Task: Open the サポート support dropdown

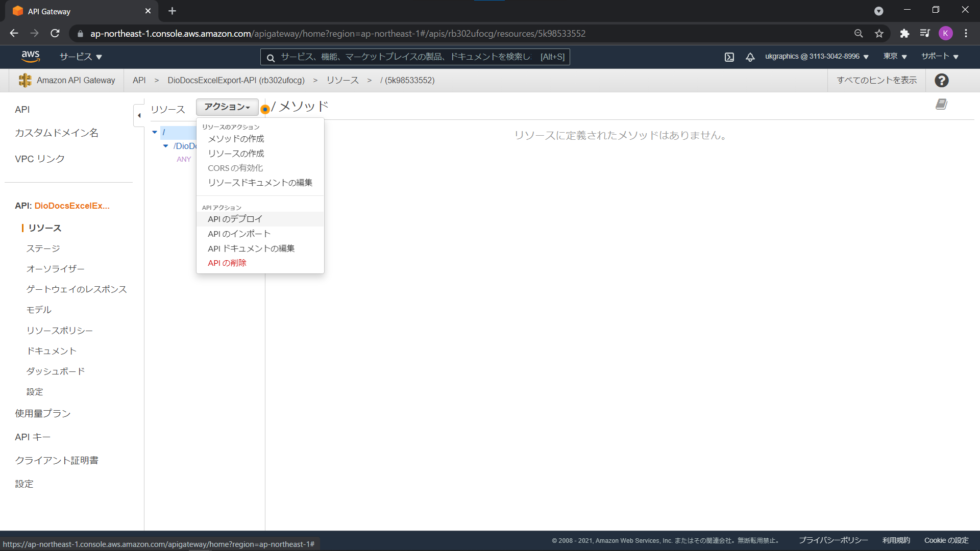Action: tap(940, 56)
